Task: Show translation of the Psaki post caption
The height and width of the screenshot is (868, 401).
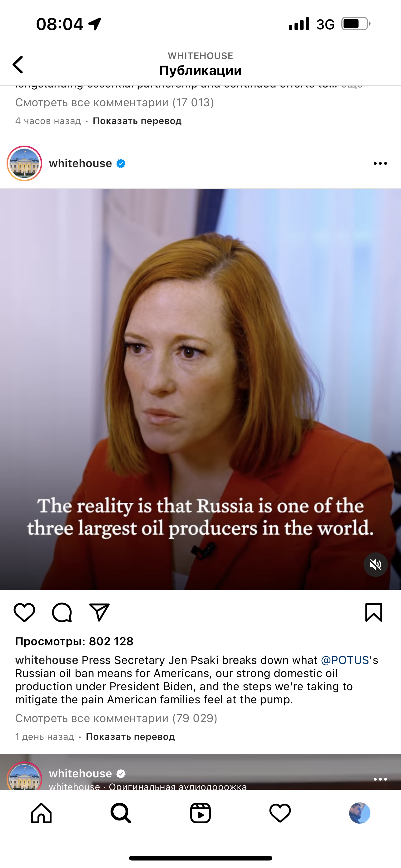Action: [x=130, y=736]
